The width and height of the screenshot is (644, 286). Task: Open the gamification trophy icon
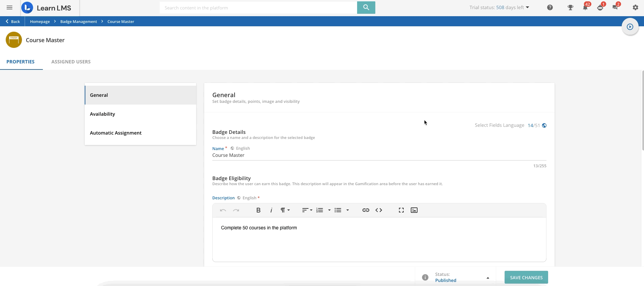(x=570, y=7)
